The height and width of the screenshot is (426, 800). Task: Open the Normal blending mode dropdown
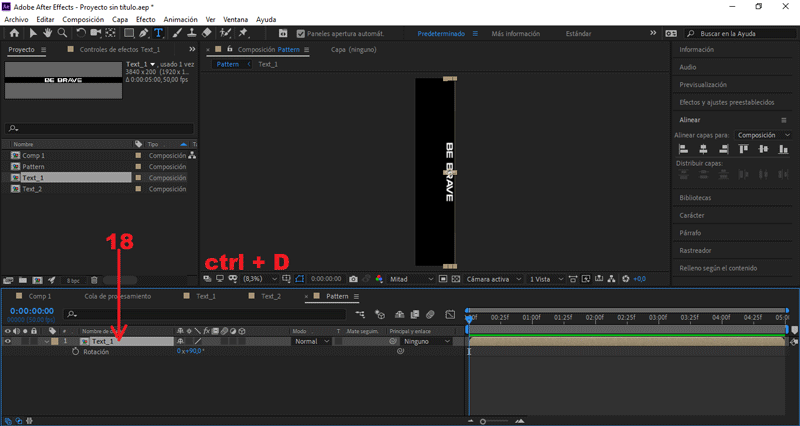(311, 341)
